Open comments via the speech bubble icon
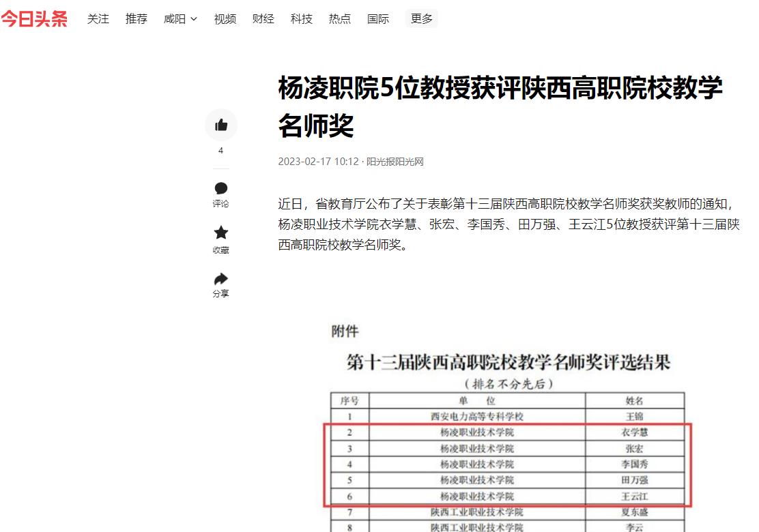Viewport: 759px width, 532px height. pos(220,188)
